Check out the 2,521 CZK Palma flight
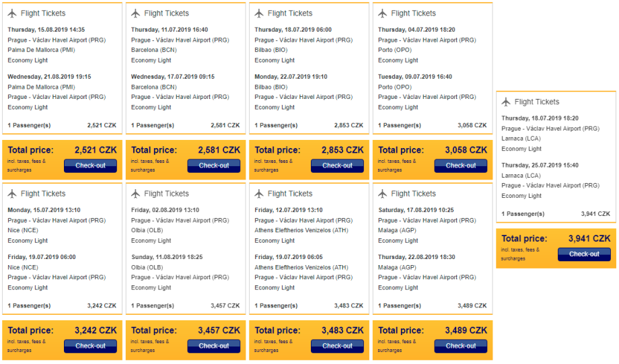The width and height of the screenshot is (619, 364). point(90,166)
